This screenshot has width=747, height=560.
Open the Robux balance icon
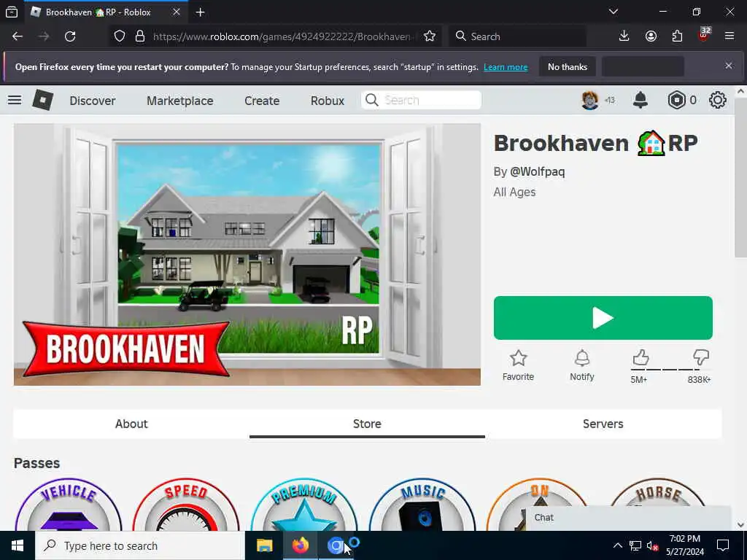[x=676, y=100]
